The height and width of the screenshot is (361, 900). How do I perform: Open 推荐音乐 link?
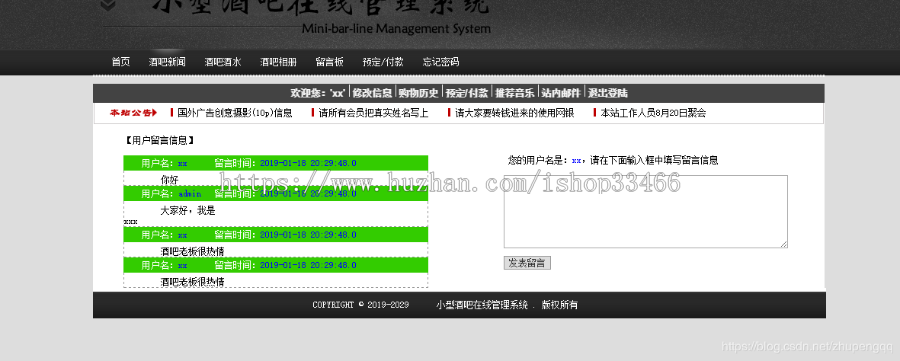(515, 93)
